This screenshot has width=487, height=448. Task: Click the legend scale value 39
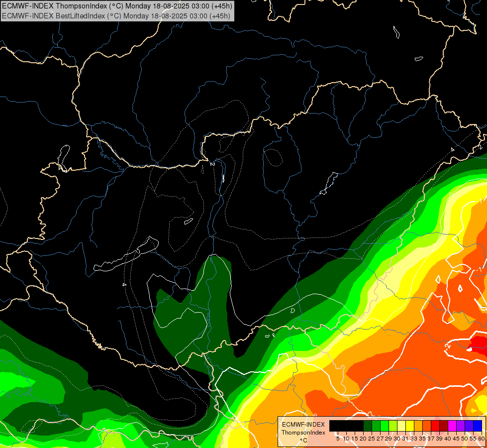(439, 439)
